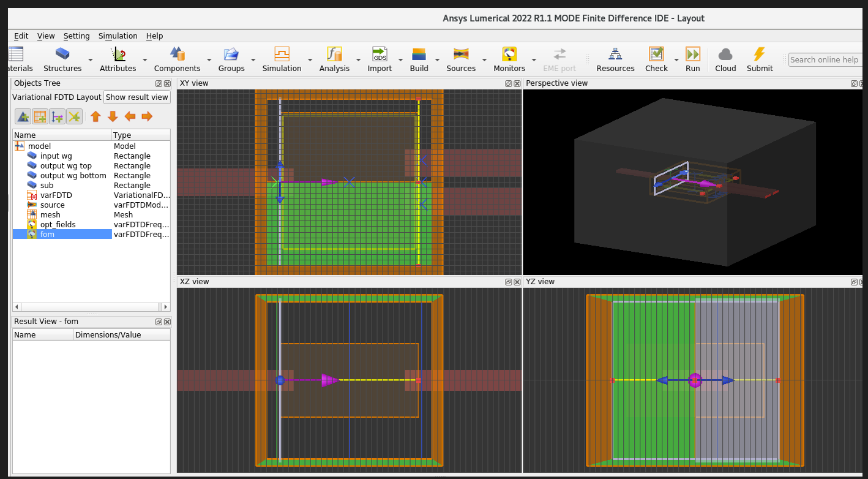Click in the Search online help field
The height and width of the screenshot is (479, 868).
pyautogui.click(x=825, y=59)
